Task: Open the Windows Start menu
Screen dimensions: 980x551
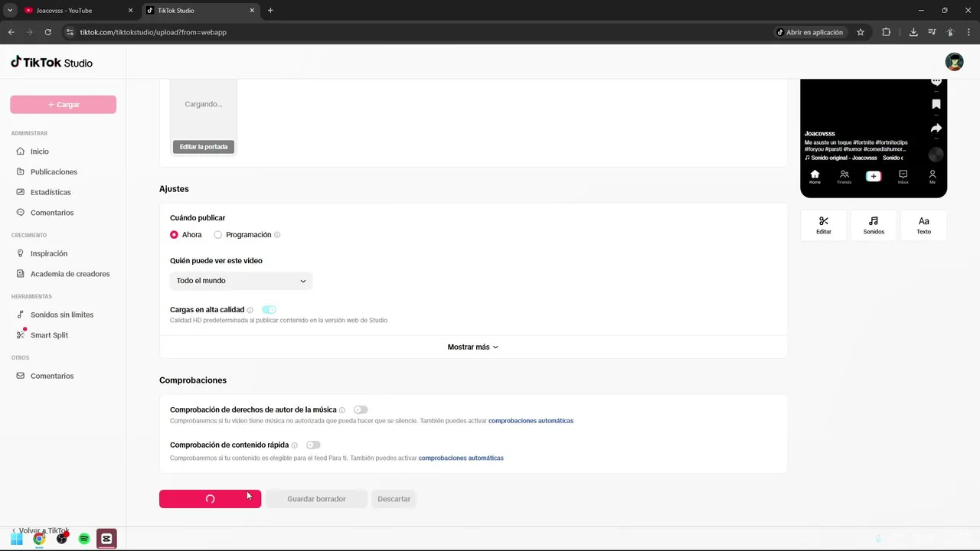Action: [16, 539]
